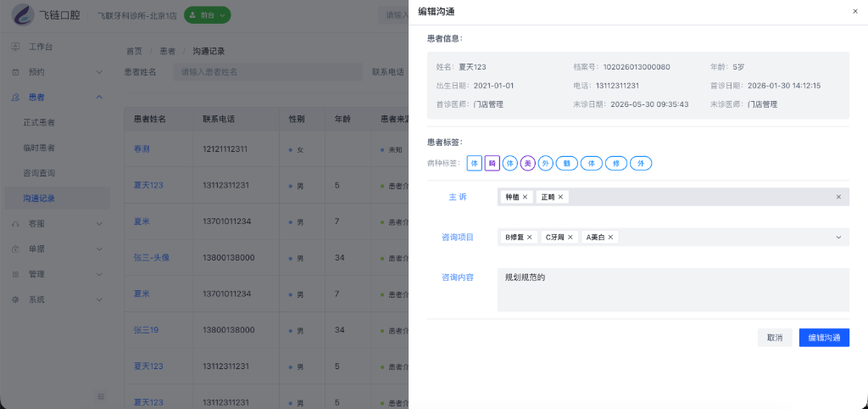The image size is (868, 409).
Task: Expand the 系统 menu chevron
Action: coord(100,300)
